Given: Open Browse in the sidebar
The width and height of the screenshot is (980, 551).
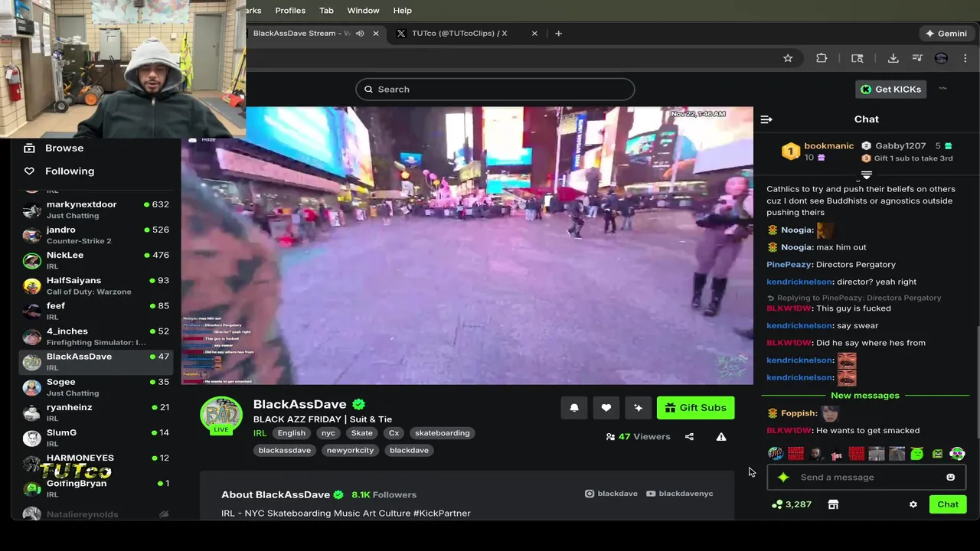Looking at the screenshot, I should (x=64, y=148).
